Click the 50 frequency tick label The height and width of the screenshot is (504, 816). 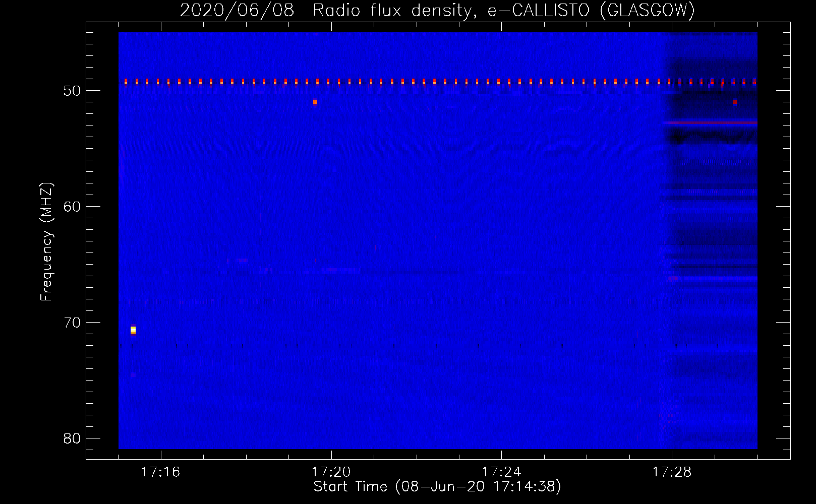coord(72,91)
